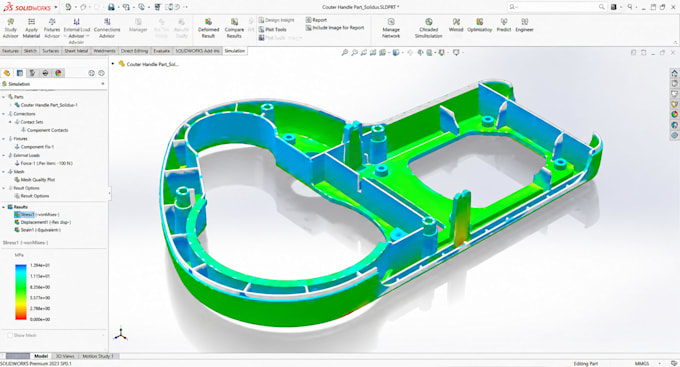Open the Motion Study 1 tab

coord(98,356)
